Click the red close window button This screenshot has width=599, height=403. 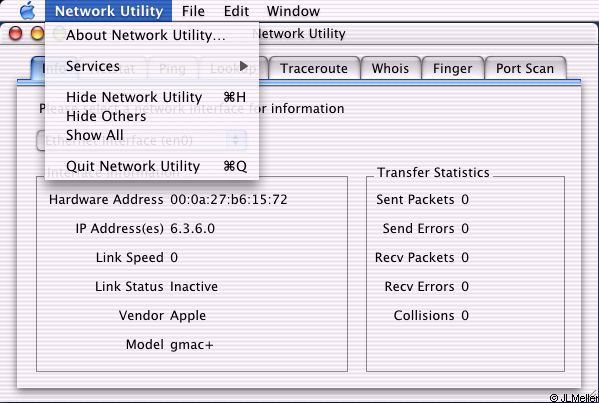point(15,34)
